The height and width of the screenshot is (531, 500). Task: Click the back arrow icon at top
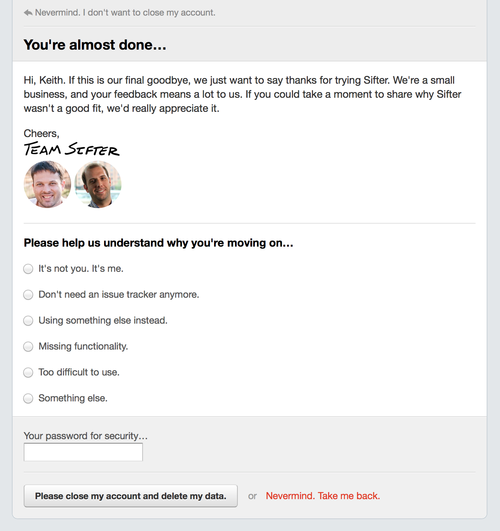coord(28,13)
